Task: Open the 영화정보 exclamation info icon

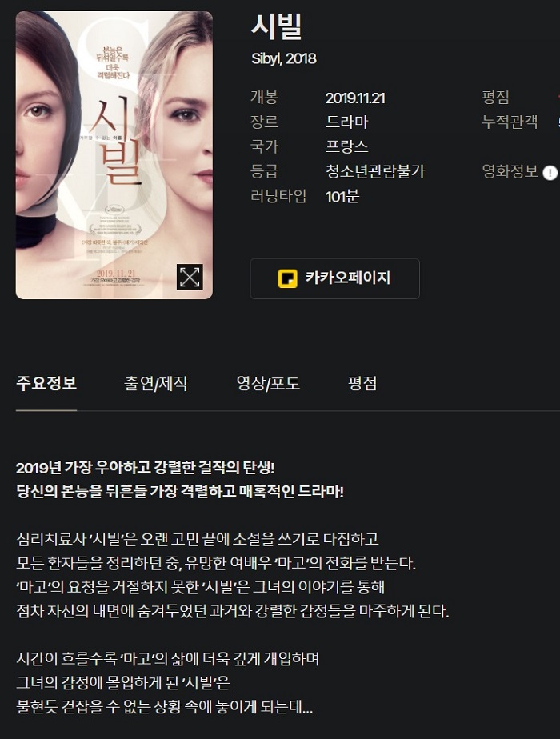Action: point(550,173)
